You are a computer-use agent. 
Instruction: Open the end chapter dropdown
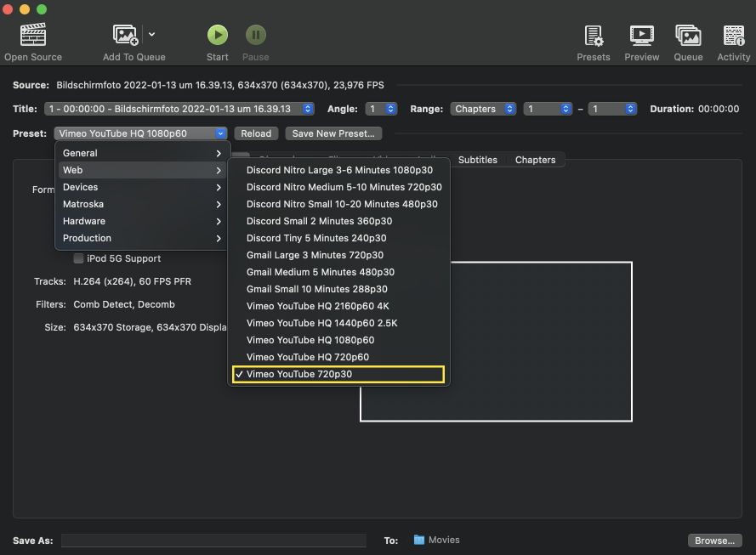pyautogui.click(x=612, y=109)
